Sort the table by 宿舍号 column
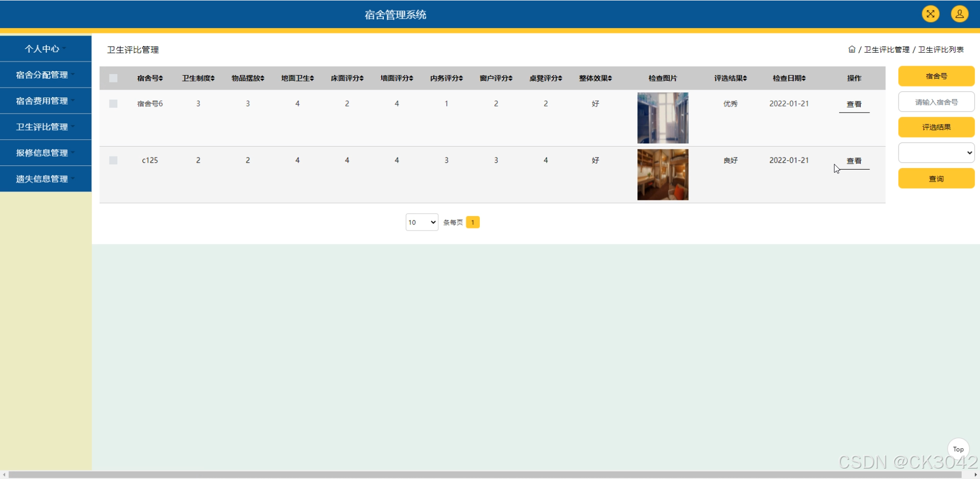 150,78
